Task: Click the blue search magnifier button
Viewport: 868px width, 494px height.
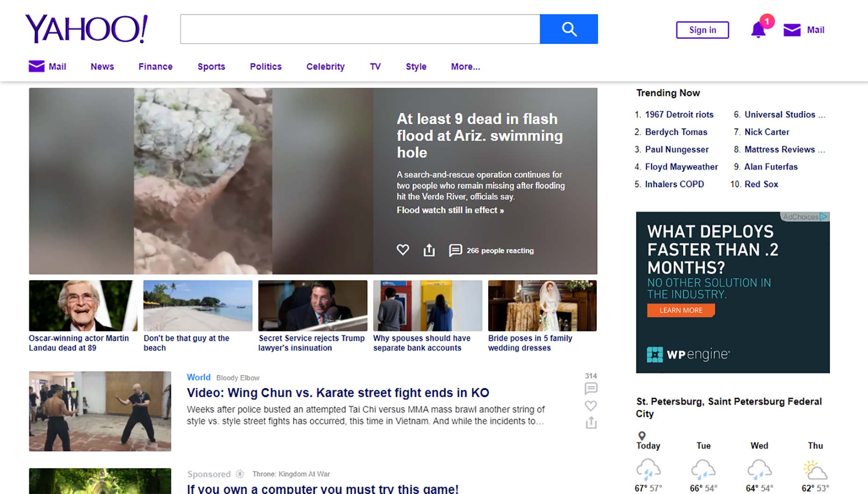Action: coord(569,29)
